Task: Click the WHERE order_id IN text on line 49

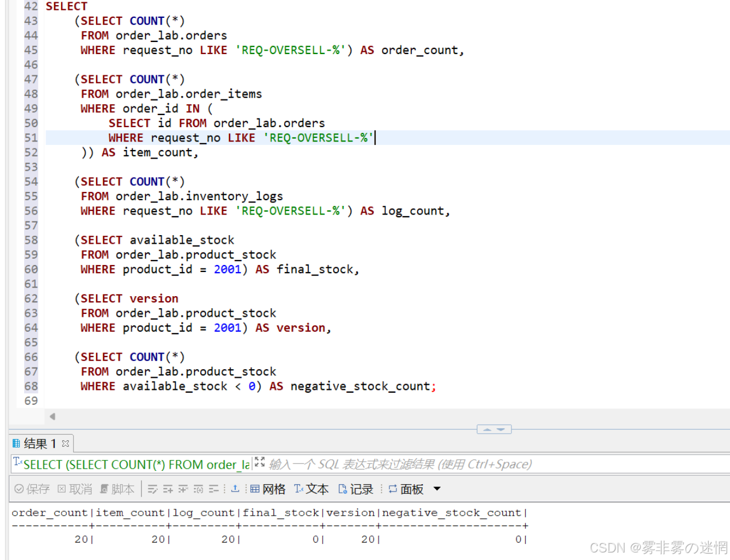Action: [x=140, y=109]
